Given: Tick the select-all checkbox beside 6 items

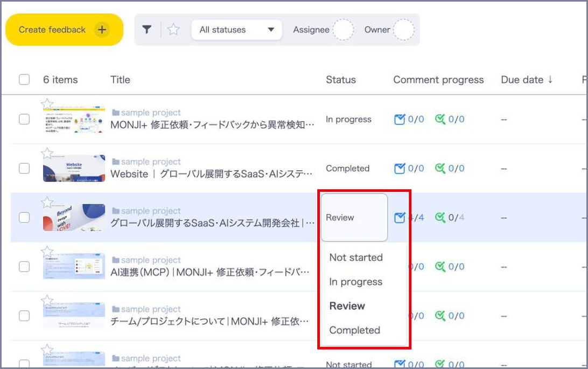Looking at the screenshot, I should (24, 80).
